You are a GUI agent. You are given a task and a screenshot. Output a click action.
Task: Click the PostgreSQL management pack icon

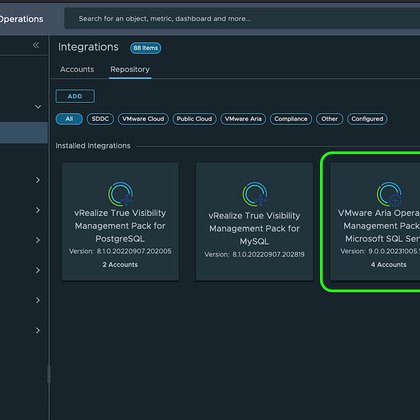(120, 194)
